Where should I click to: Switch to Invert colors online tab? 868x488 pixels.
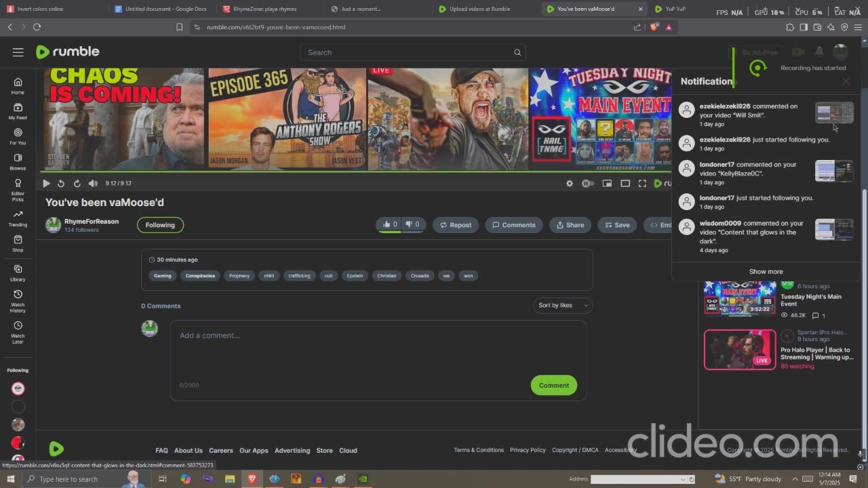point(52,9)
